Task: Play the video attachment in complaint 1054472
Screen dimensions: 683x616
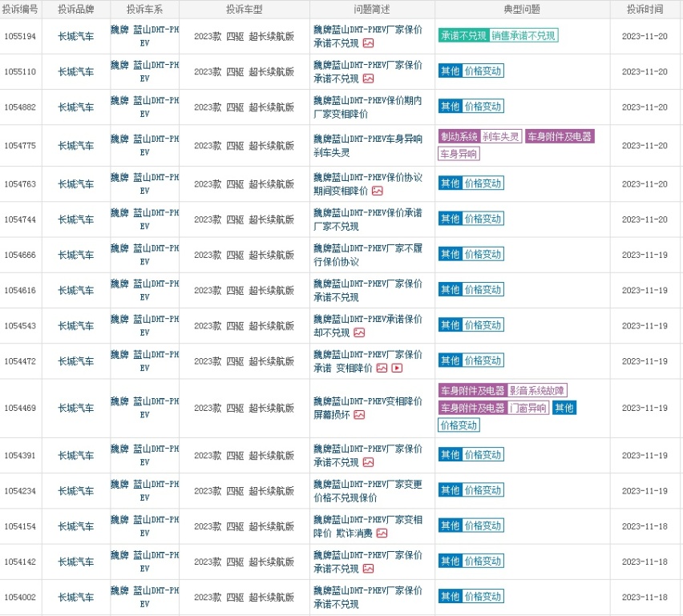Action: [397, 368]
